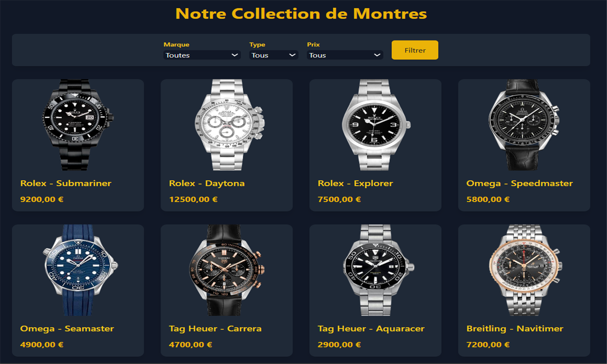Image resolution: width=607 pixels, height=364 pixels.
Task: Open the Tag Heuer Carrera watch image
Action: coord(226,270)
